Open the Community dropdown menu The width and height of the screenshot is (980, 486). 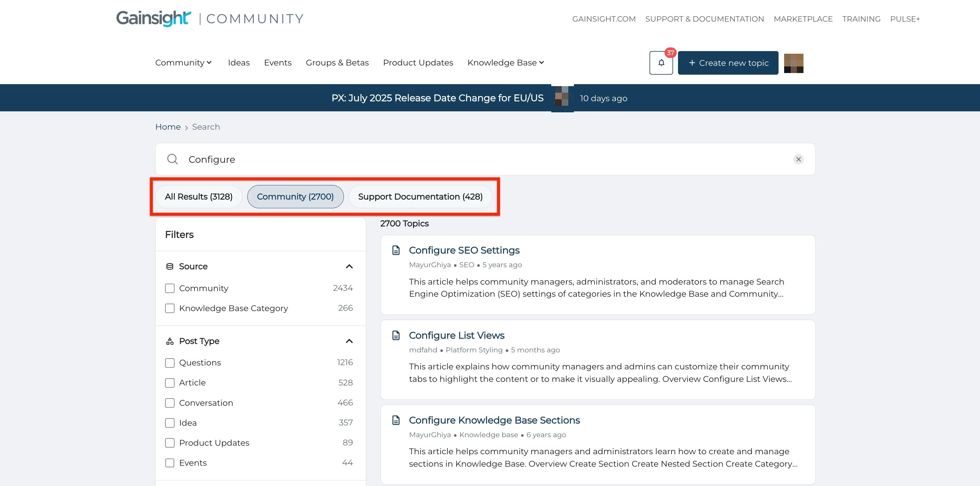tap(183, 63)
